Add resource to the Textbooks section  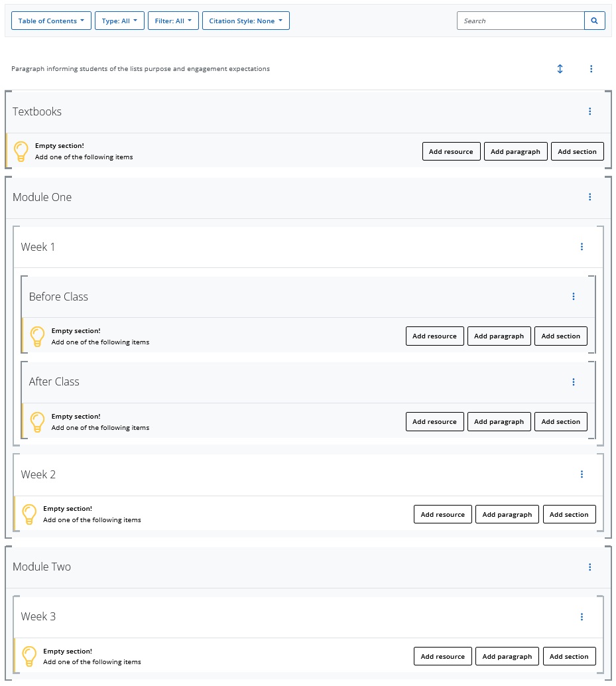click(451, 151)
